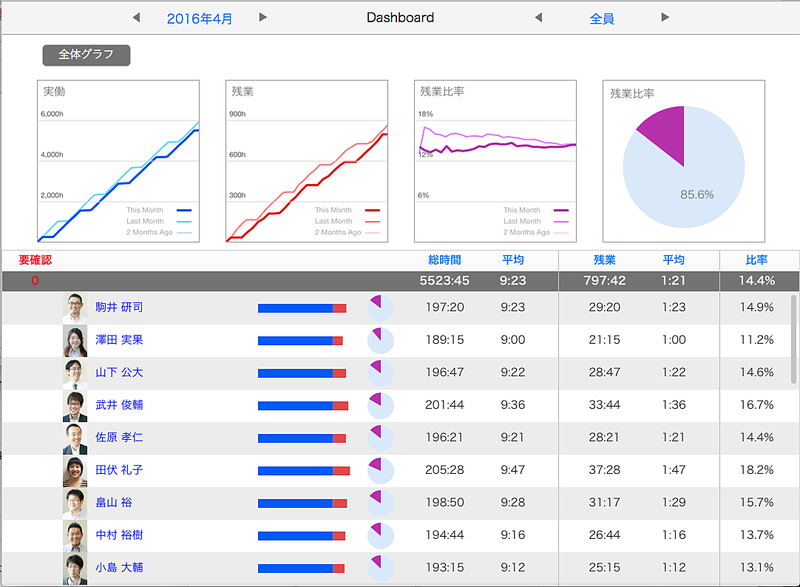Open the 2016年4月 month selector
Screen dimensions: 800x587
(200, 18)
